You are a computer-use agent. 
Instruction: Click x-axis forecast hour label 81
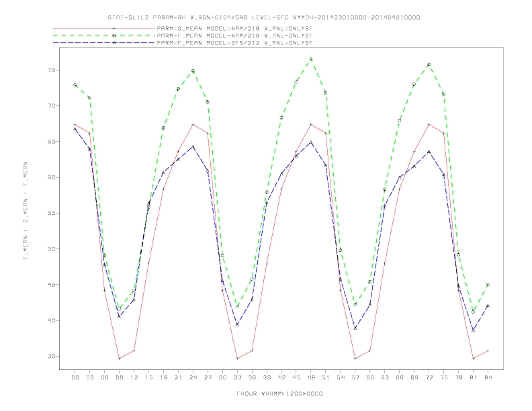click(x=474, y=377)
